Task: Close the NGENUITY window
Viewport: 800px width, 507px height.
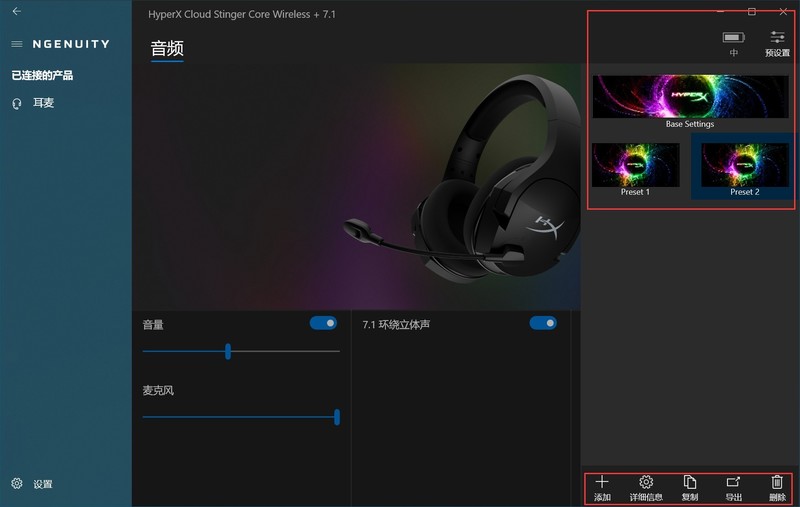Action: [783, 11]
